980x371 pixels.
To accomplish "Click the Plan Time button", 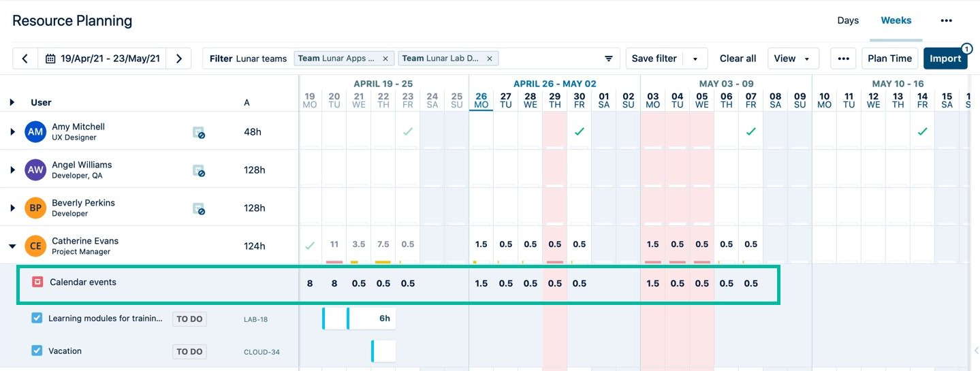I will click(889, 59).
